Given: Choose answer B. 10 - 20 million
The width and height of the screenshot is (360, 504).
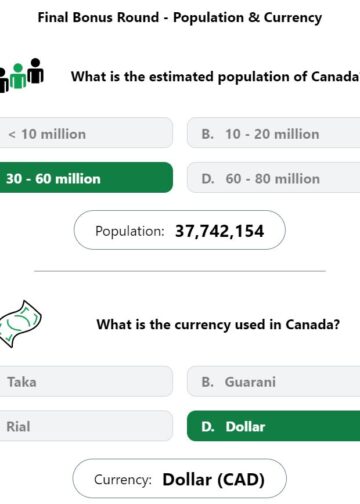Looking at the screenshot, I should coord(273,133).
